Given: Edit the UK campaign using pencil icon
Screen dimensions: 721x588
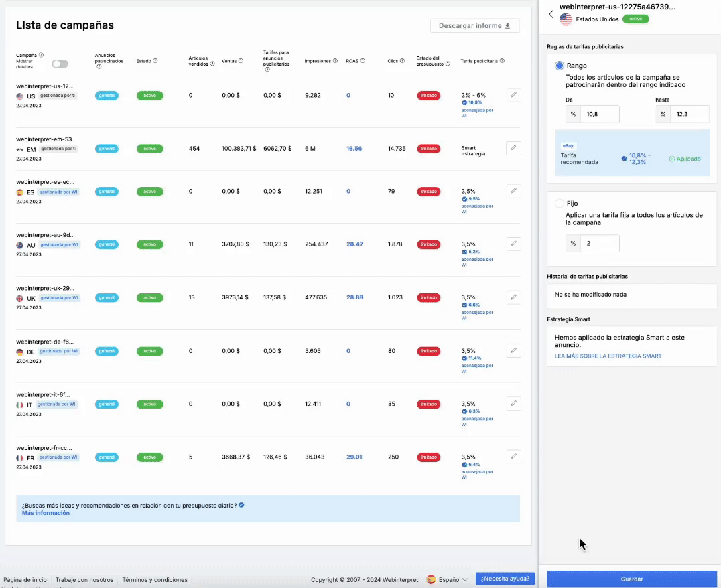Looking at the screenshot, I should tap(513, 297).
